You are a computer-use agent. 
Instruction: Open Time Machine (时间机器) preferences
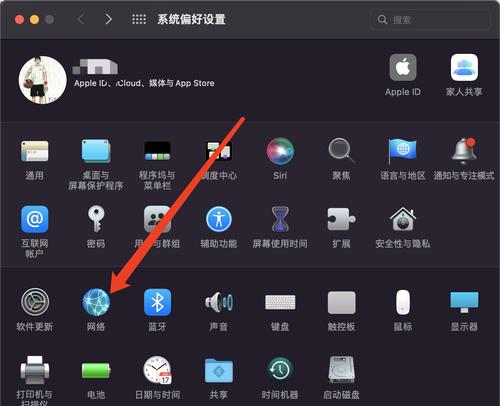(x=280, y=370)
